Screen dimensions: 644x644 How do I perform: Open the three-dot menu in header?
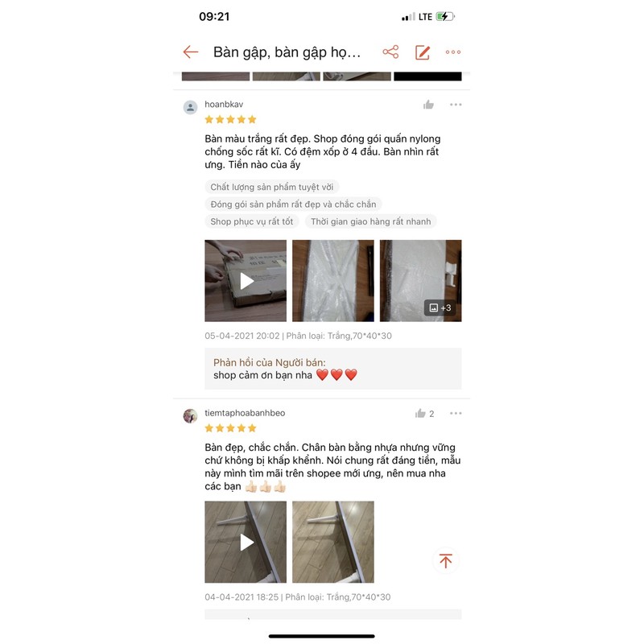pos(453,52)
